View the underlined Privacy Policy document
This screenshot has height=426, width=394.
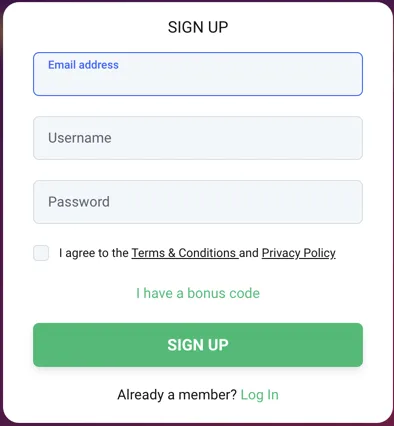(298, 253)
